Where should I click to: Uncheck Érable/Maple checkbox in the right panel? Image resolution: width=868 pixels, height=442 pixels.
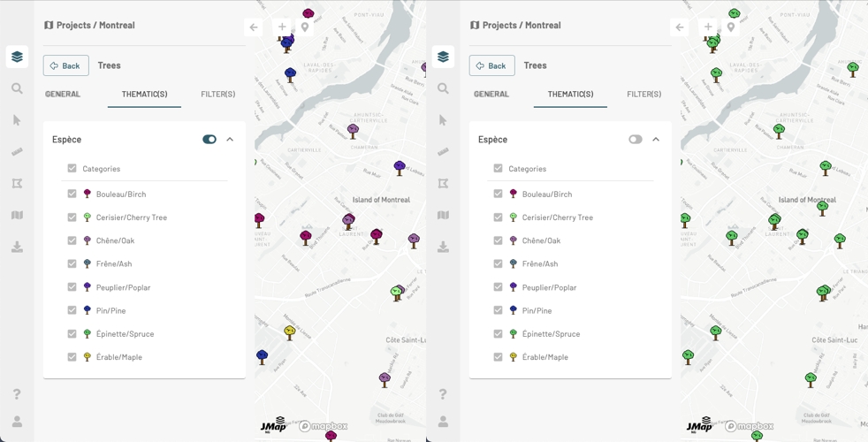(x=499, y=357)
